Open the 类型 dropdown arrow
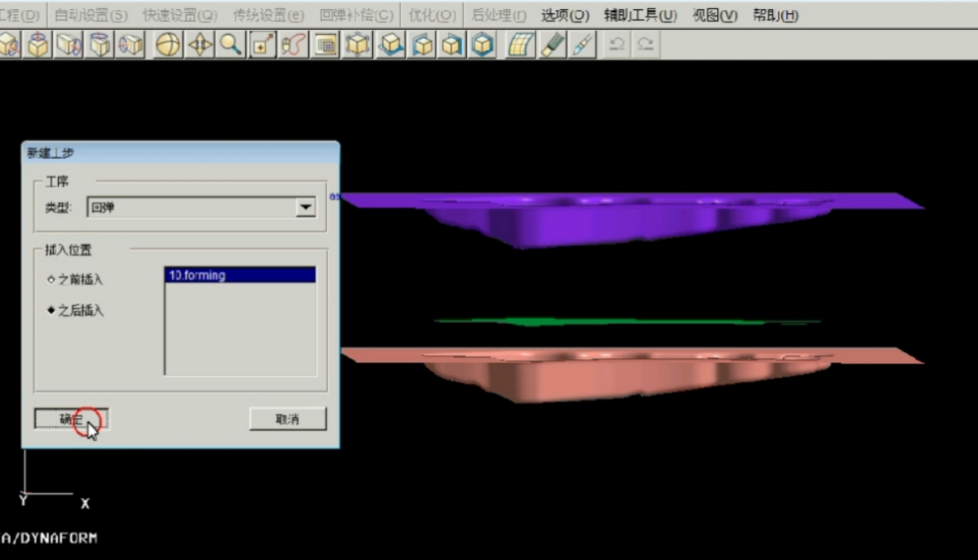Screen dimensions: 978x560 click(x=306, y=208)
